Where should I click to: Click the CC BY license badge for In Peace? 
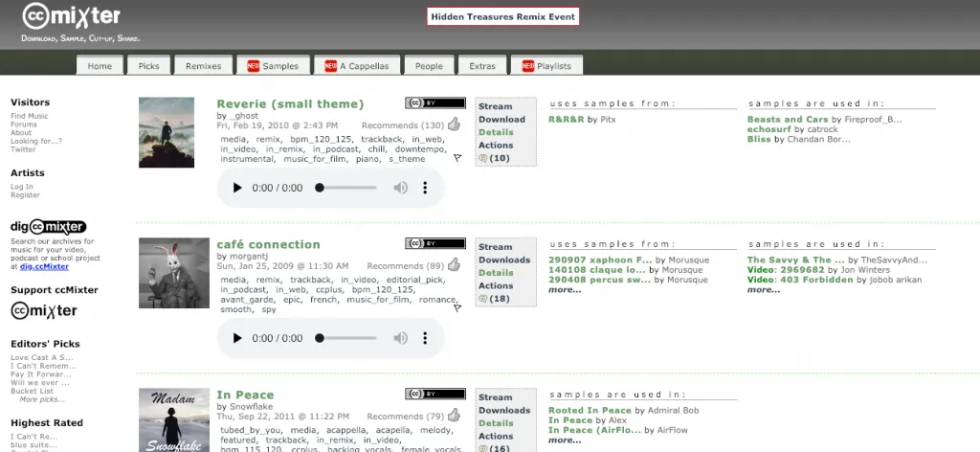[x=435, y=394]
